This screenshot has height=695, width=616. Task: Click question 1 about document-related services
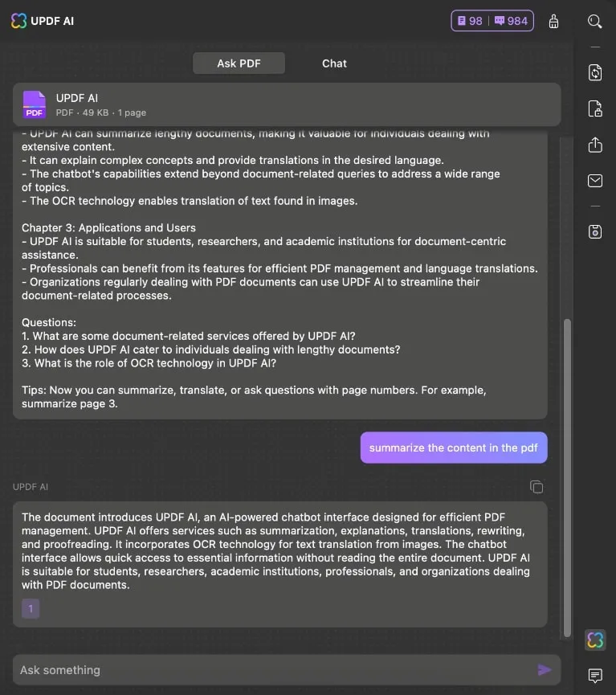189,336
